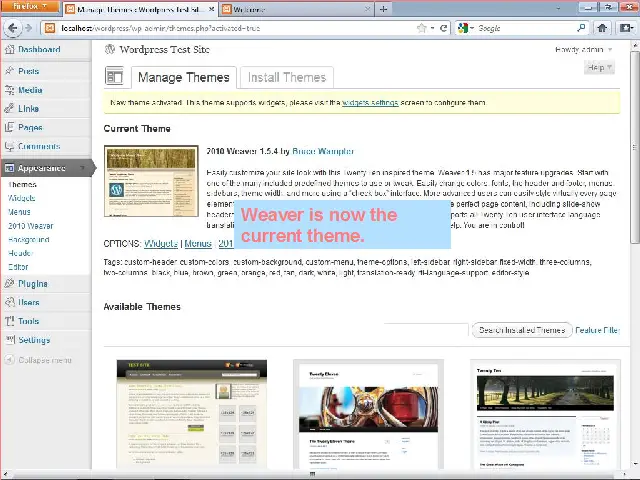Image resolution: width=640 pixels, height=480 pixels.
Task: Click the Plugins plug icon
Action: [9, 283]
